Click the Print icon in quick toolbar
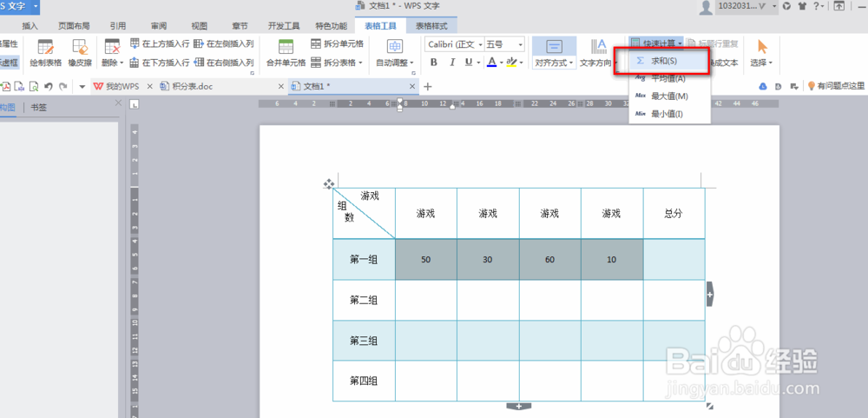 point(19,86)
